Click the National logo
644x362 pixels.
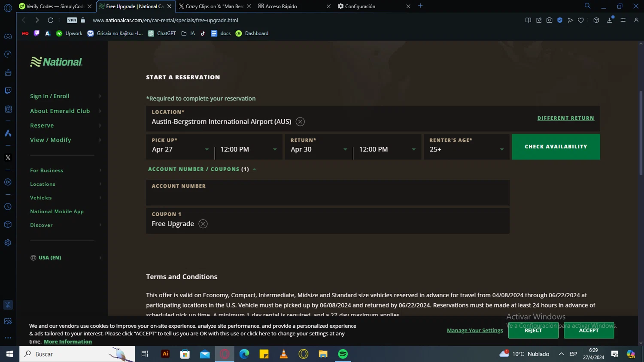[56, 62]
